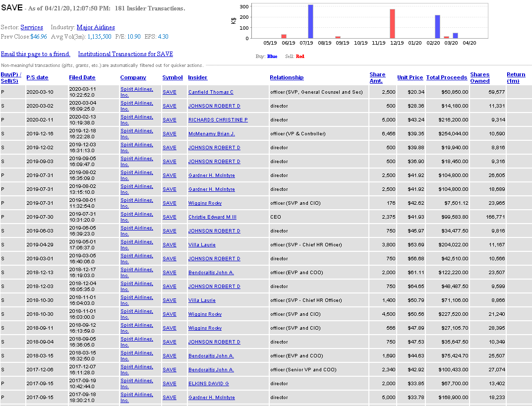Image resolution: width=532 pixels, height=406 pixels.
Task: Sort by Shares Owned column header
Action: (x=480, y=78)
